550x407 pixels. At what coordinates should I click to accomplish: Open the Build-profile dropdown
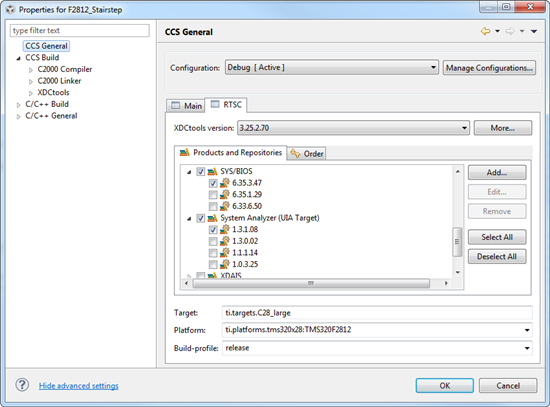pos(527,348)
